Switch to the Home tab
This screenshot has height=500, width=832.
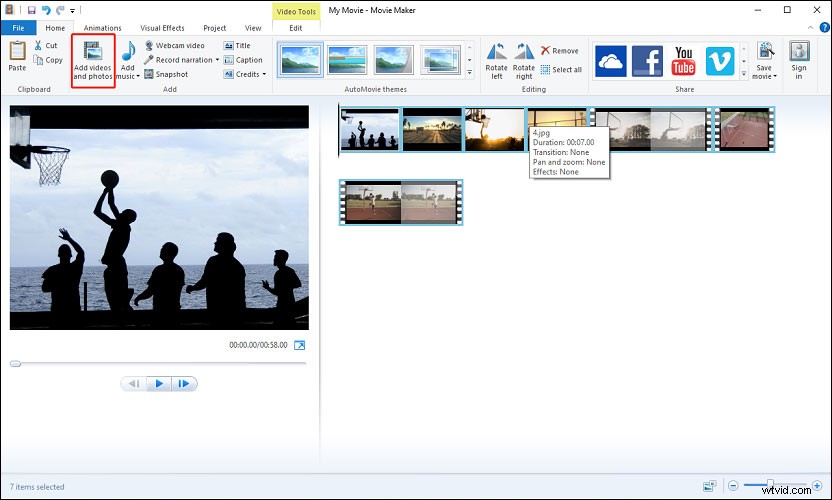pos(55,28)
